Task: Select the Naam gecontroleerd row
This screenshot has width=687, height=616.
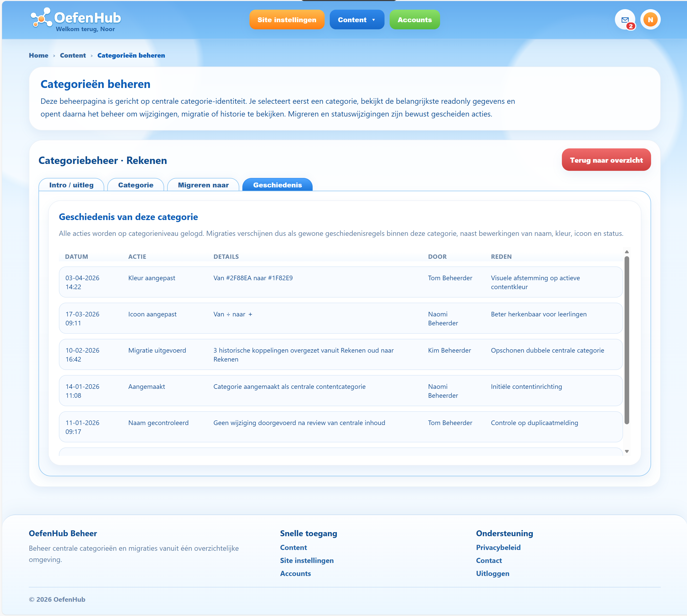Action: [x=341, y=427]
